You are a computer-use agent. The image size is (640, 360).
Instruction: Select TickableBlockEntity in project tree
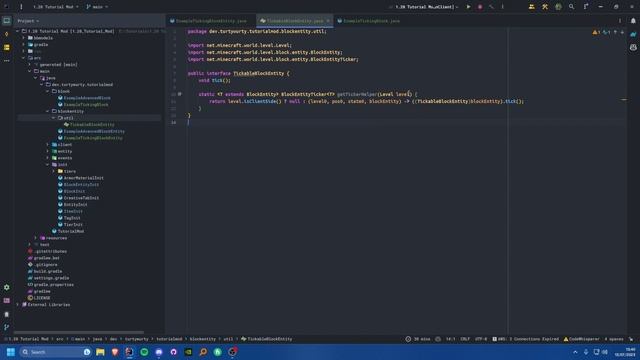(91, 124)
